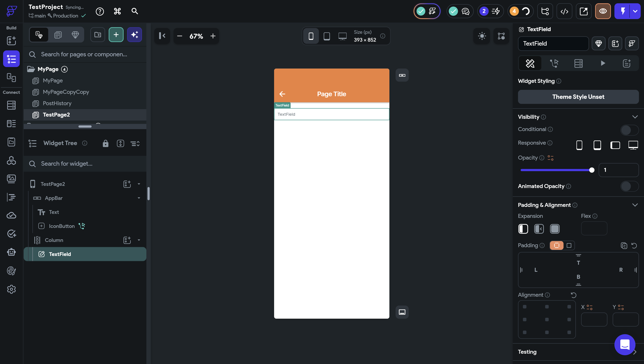Image resolution: width=644 pixels, height=364 pixels.
Task: Click the Theme Style Unset button
Action: click(x=578, y=97)
